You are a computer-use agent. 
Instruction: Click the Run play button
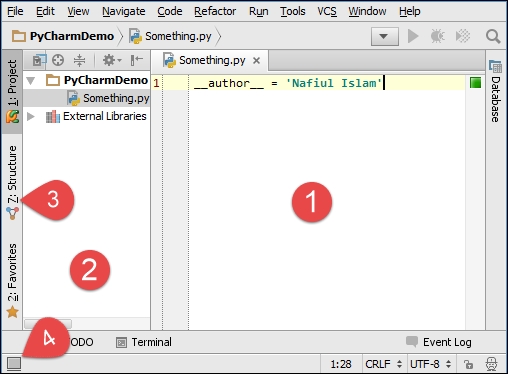pyautogui.click(x=413, y=36)
